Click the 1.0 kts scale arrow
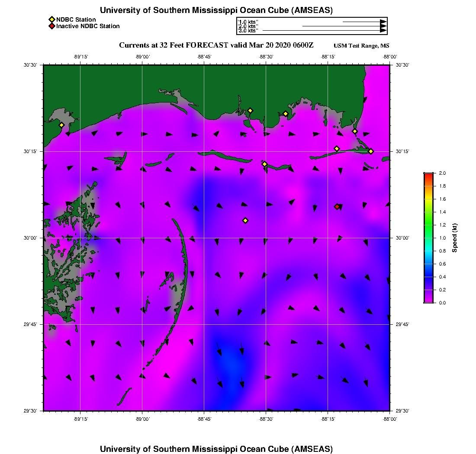The height and width of the screenshot is (454, 476). [x=363, y=21]
